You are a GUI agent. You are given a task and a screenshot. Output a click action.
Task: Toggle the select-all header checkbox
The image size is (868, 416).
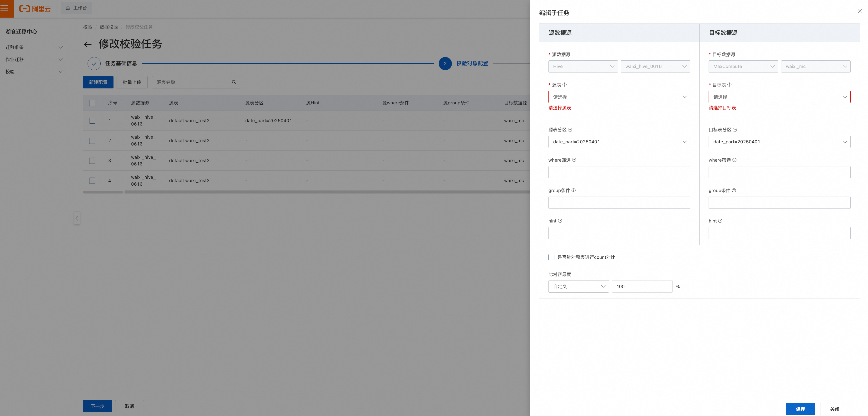click(92, 103)
